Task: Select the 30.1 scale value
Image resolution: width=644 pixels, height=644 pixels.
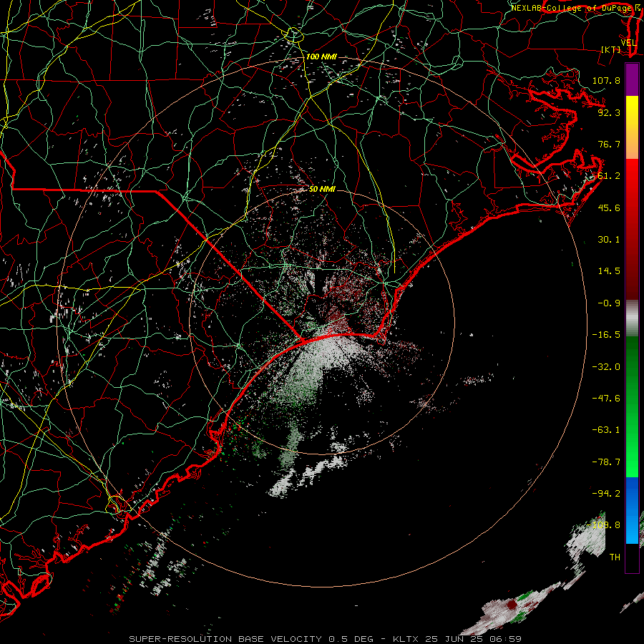Action: (x=609, y=240)
